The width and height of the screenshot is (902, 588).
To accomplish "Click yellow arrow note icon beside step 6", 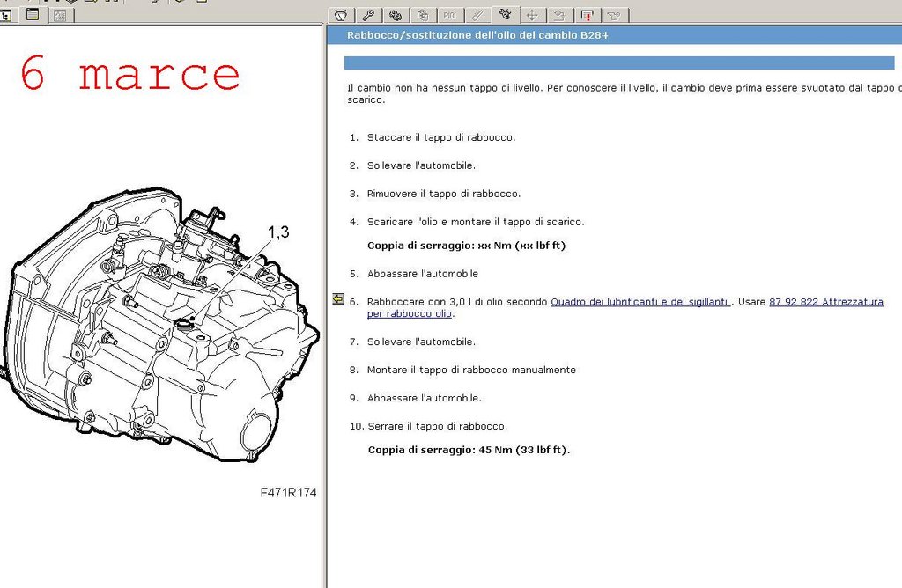I will click(338, 299).
